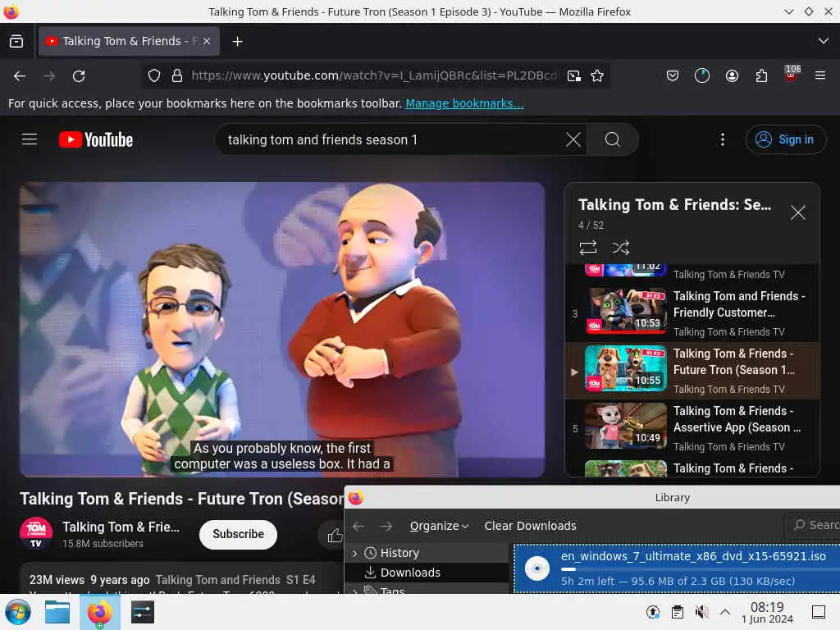
Task: Open Talking Tom channel avatar
Action: tap(36, 533)
